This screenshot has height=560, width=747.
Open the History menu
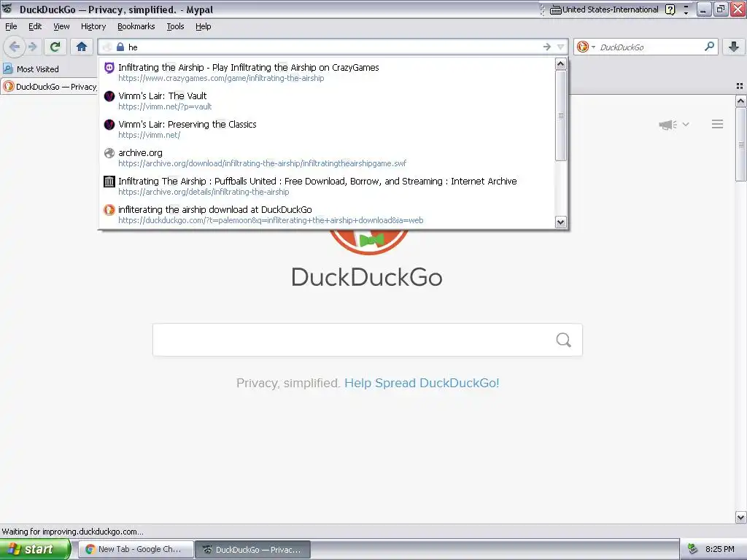click(x=93, y=26)
